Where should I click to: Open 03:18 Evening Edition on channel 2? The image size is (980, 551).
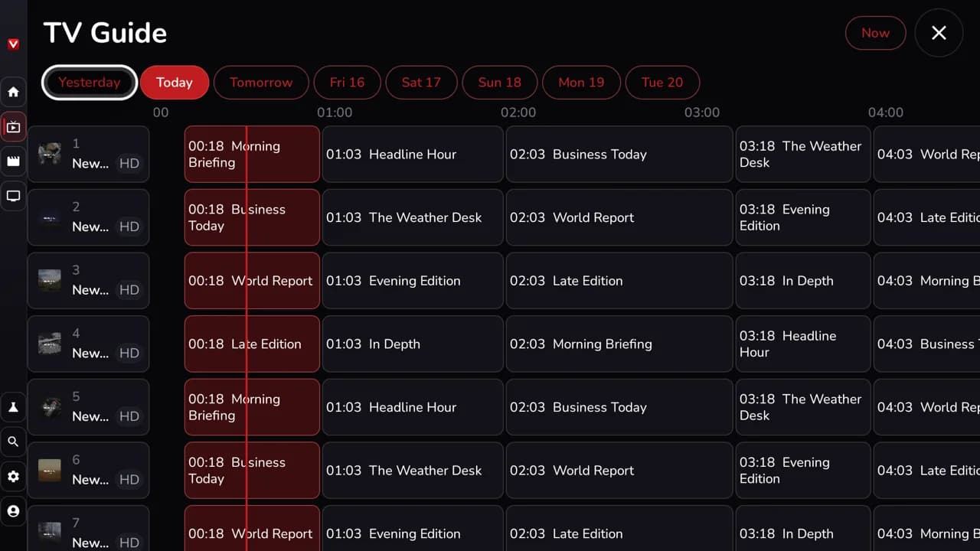coord(803,217)
